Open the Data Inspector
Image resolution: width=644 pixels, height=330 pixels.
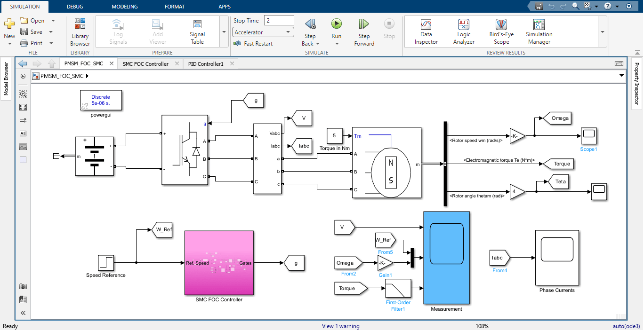coord(426,31)
